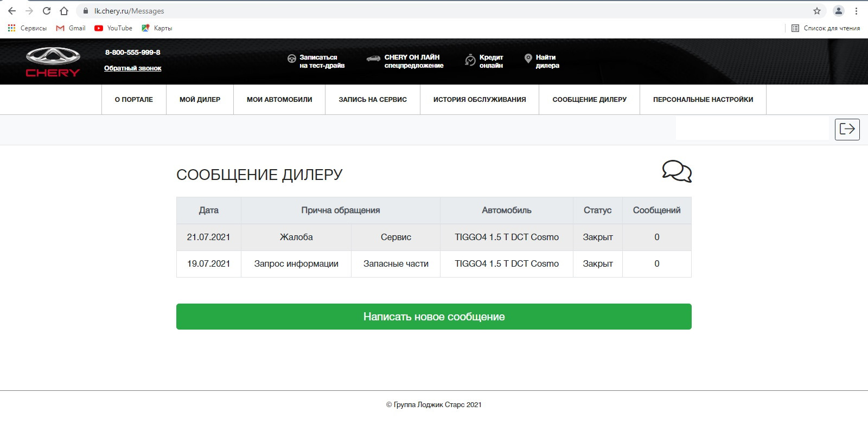Click message count in the 21.07.2021 row
868x425 pixels.
(657, 237)
